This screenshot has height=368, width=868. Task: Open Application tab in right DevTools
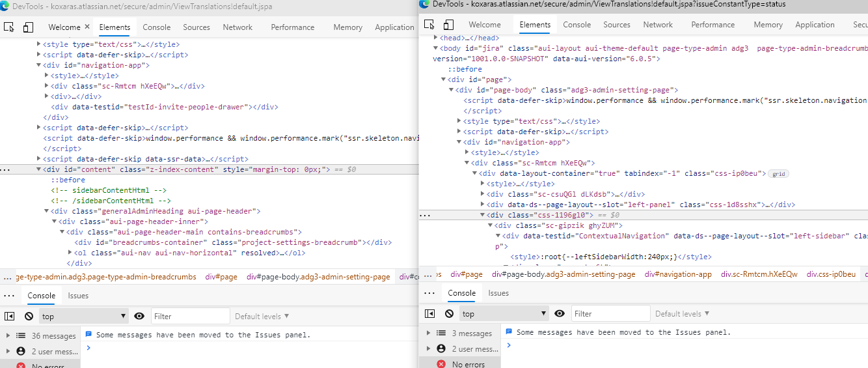pyautogui.click(x=815, y=25)
